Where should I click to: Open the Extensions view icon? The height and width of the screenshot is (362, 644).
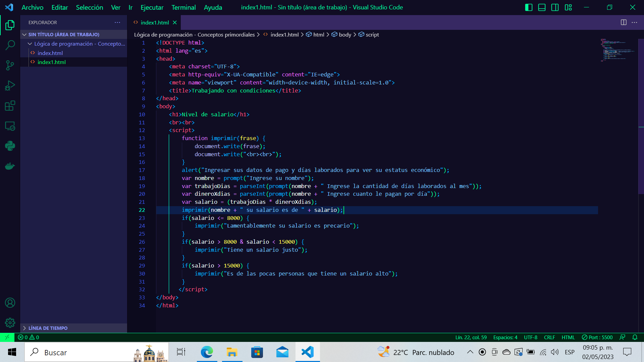[10, 106]
